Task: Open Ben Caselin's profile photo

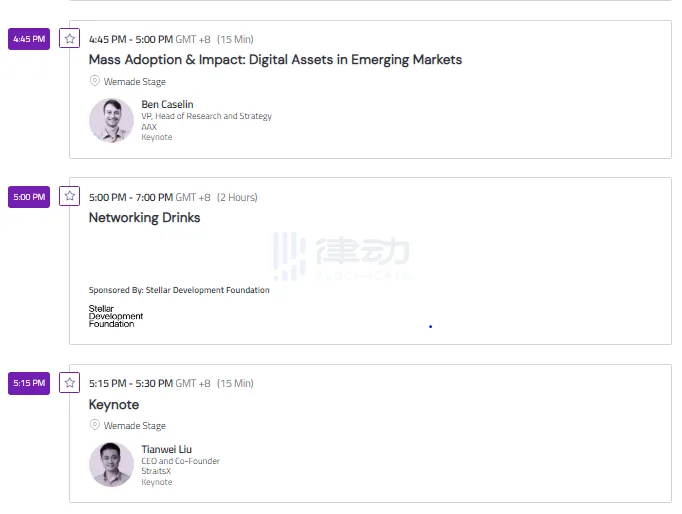Action: pyautogui.click(x=111, y=120)
